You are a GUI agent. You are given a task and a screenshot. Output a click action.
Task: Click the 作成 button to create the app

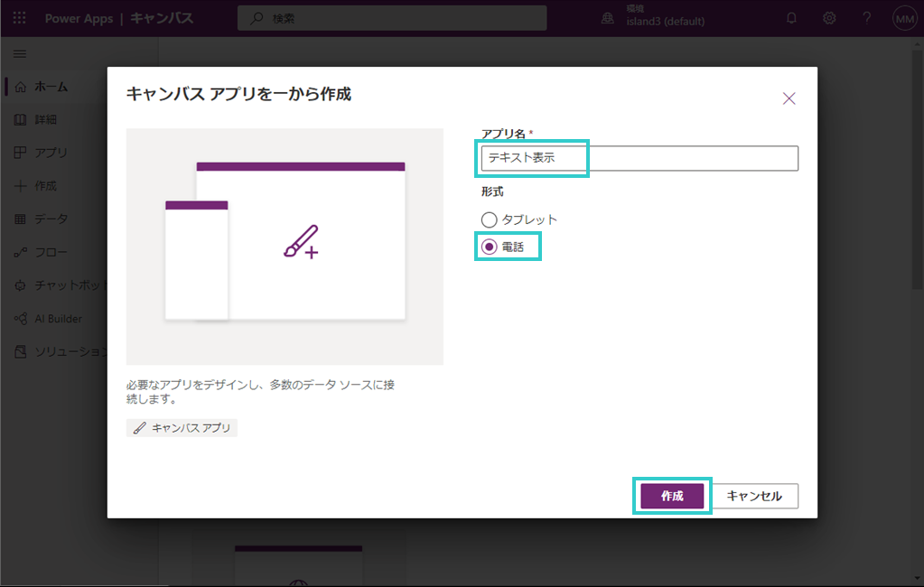[x=670, y=495]
